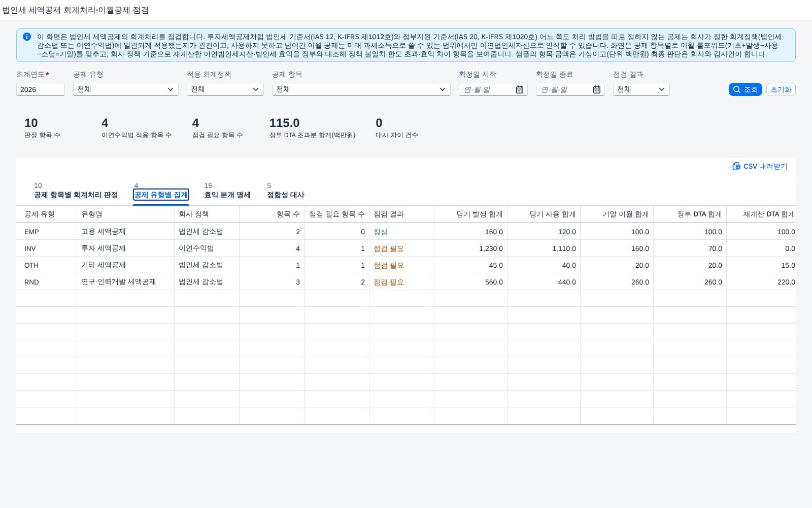Image resolution: width=812 pixels, height=508 pixels.
Task: Click the 이연수익법 적용 항목 수 KPI label
Action: [137, 135]
